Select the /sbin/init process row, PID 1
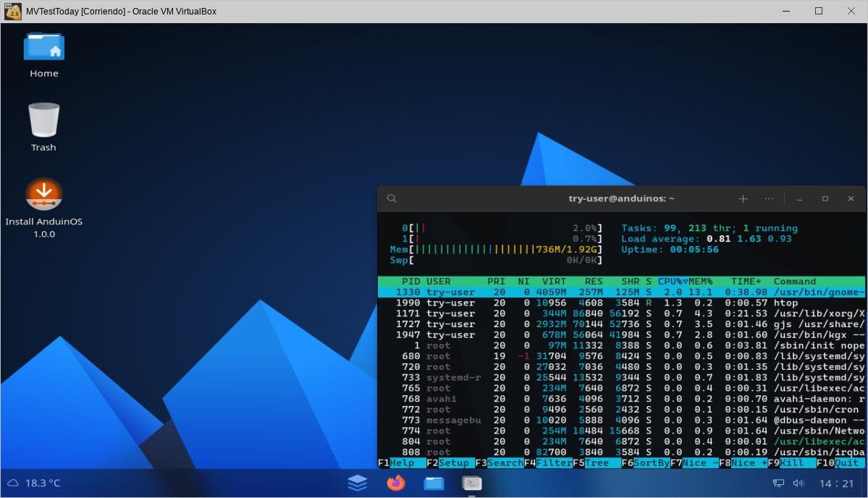Image resolution: width=868 pixels, height=498 pixels. tap(622, 345)
